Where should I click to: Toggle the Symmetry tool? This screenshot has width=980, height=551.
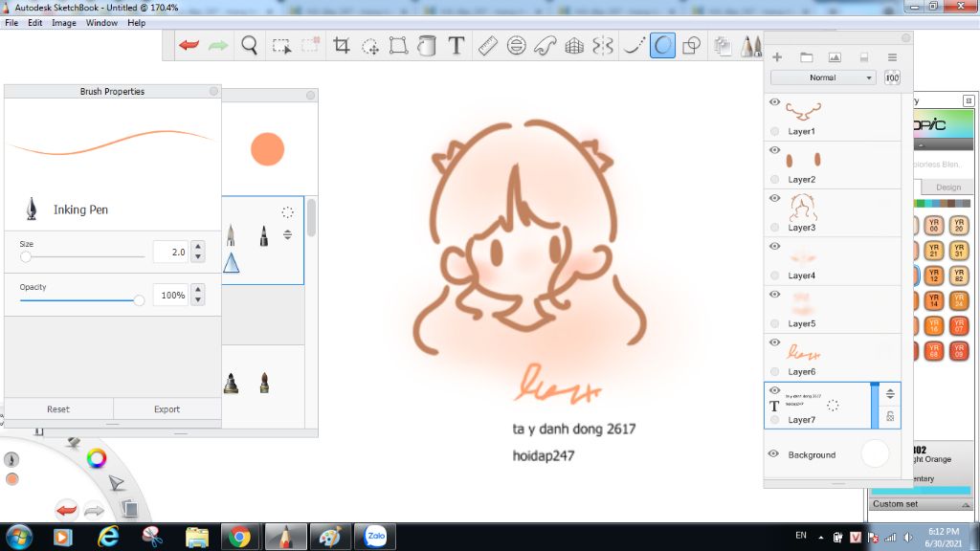[x=603, y=46]
